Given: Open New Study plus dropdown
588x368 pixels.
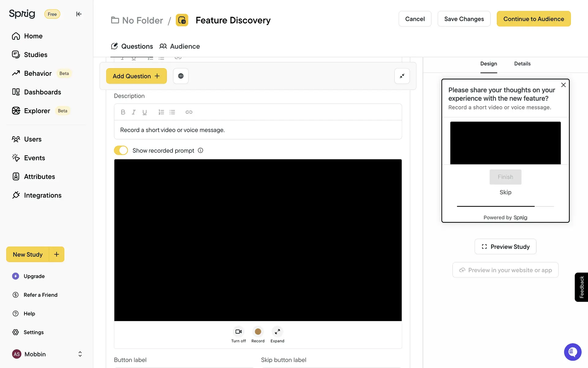Looking at the screenshot, I should 57,254.
